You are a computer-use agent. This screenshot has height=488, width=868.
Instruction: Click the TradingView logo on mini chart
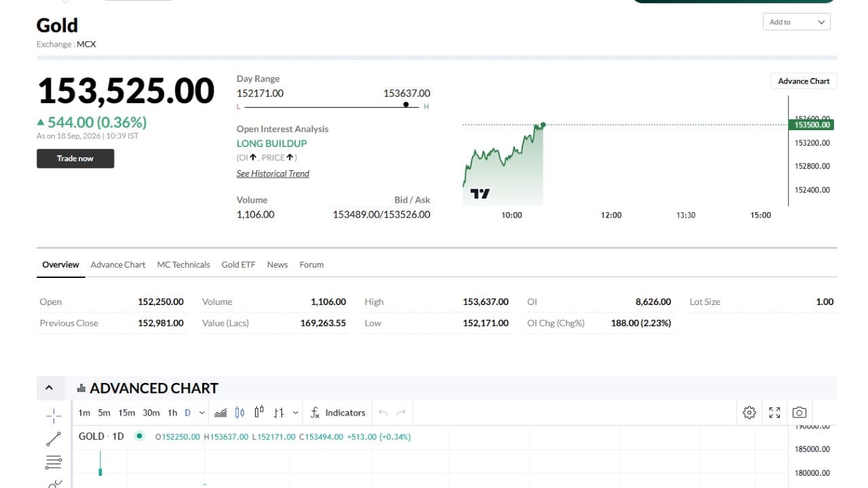(480, 194)
